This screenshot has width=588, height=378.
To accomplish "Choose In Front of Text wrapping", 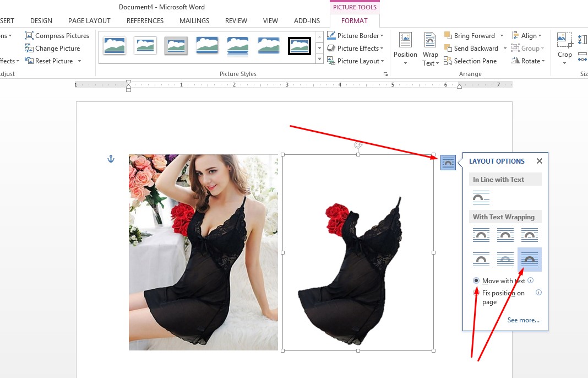I will pyautogui.click(x=530, y=260).
